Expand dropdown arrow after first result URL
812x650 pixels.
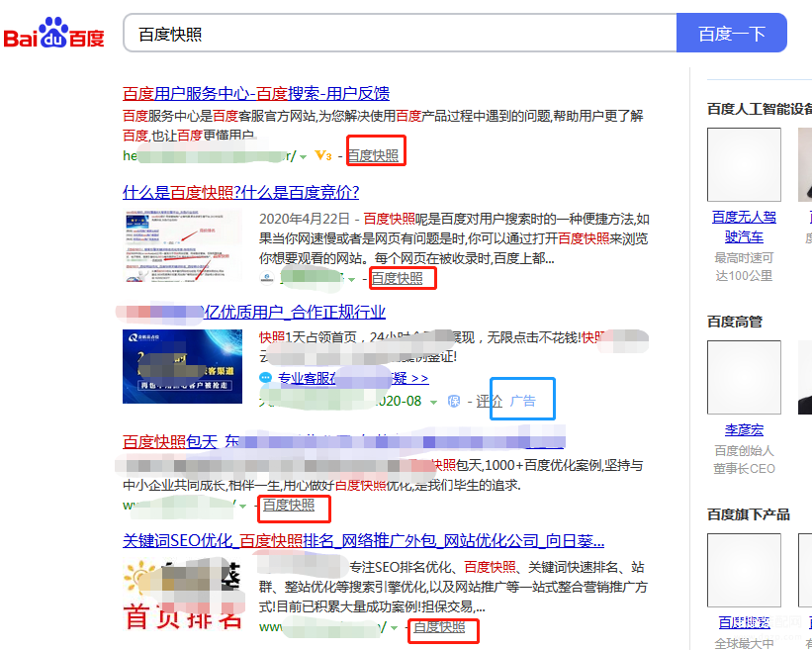(303, 156)
